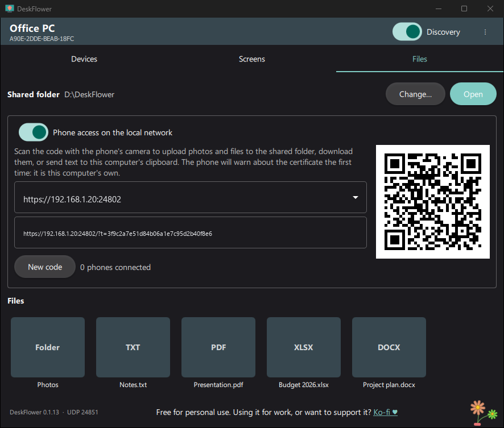Click the DeskFlower app icon in title bar
504x428 pixels.
click(9, 9)
